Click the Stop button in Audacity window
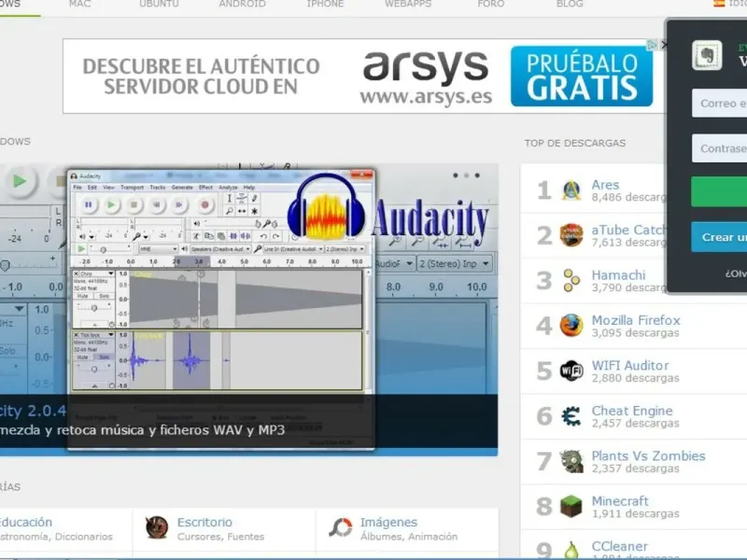 coord(134,204)
